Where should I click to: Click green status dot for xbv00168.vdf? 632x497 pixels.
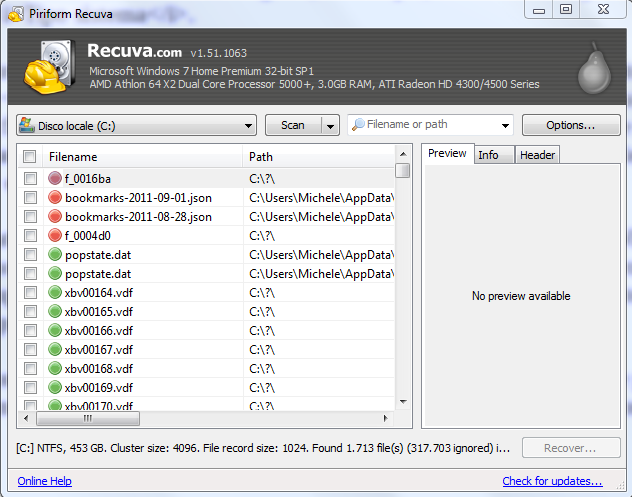(55, 368)
